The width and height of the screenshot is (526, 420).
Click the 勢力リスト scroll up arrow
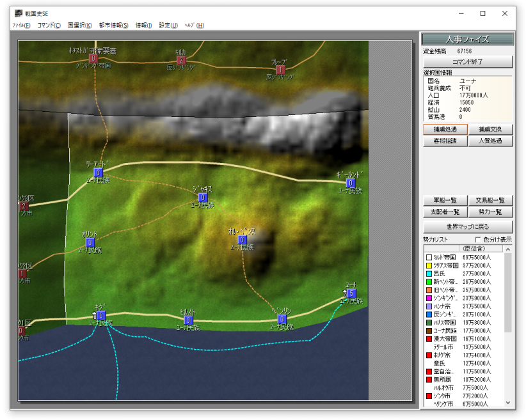tap(508, 249)
